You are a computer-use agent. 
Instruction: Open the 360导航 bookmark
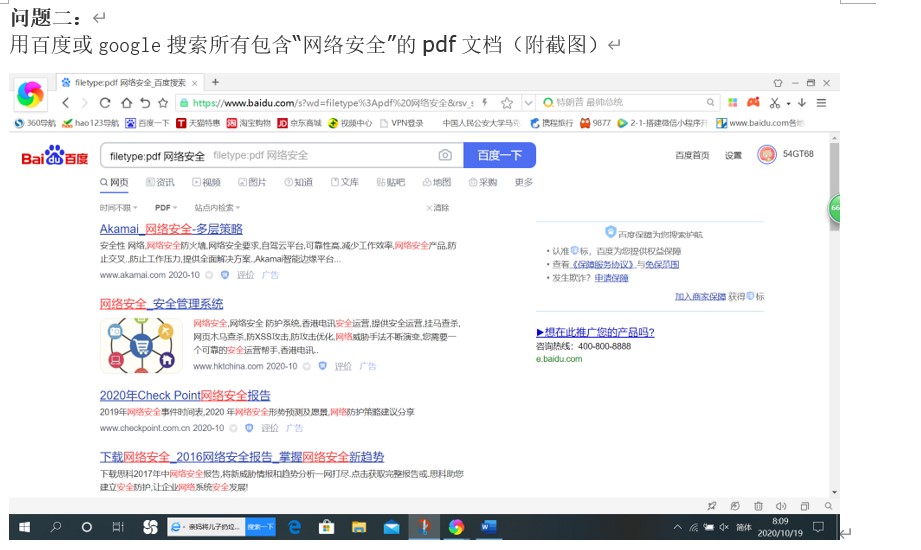pyautogui.click(x=35, y=123)
